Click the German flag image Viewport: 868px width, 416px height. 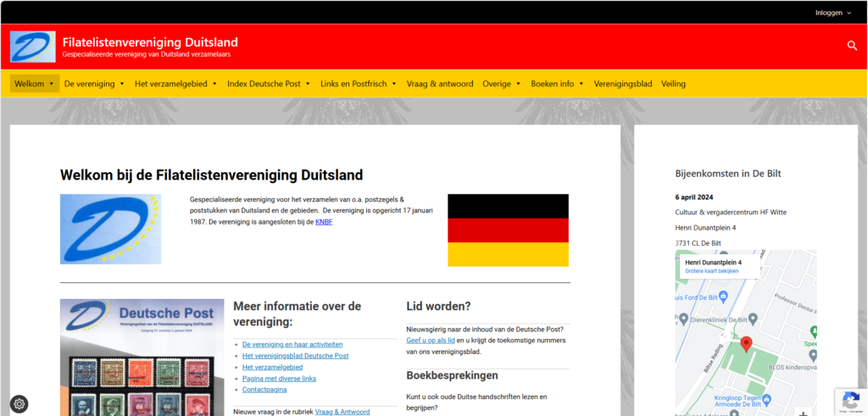tap(509, 230)
